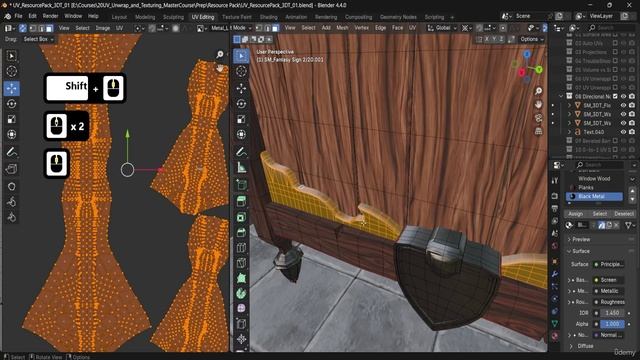Select Black Metal material slot
This screenshot has width=640, height=360.
[x=594, y=196]
